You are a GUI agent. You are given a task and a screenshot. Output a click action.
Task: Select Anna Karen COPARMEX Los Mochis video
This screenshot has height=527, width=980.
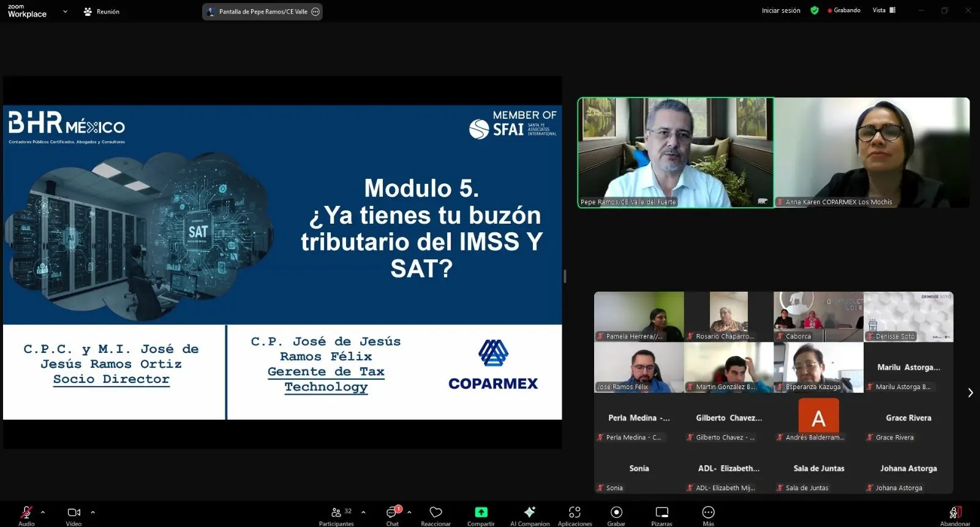pos(872,153)
